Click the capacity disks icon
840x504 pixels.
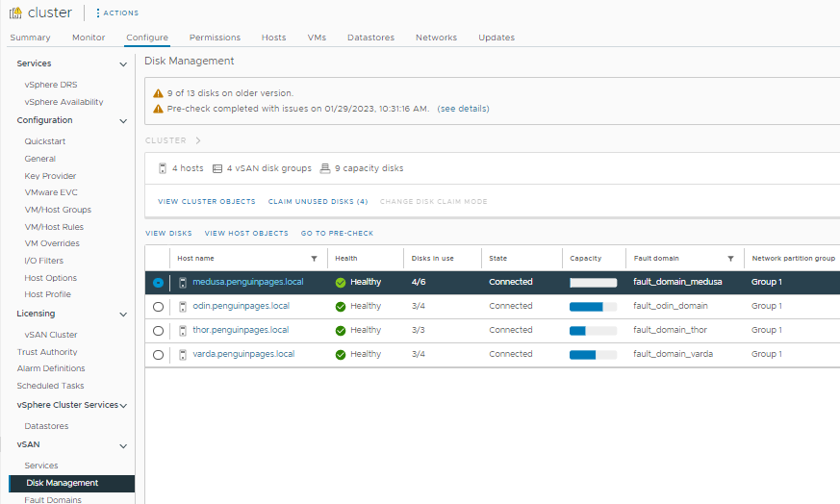[x=325, y=168]
